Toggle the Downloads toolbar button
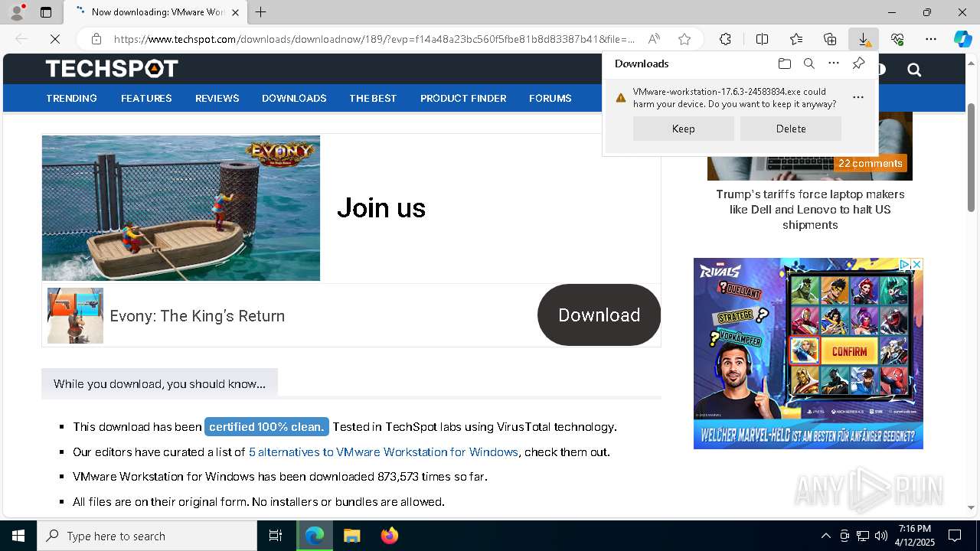980x551 pixels. tap(864, 39)
